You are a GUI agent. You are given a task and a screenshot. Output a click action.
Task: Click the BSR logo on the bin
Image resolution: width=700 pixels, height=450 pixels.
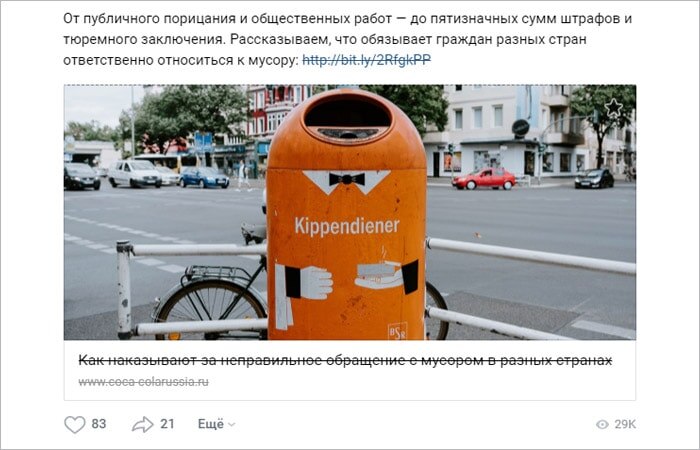397,331
